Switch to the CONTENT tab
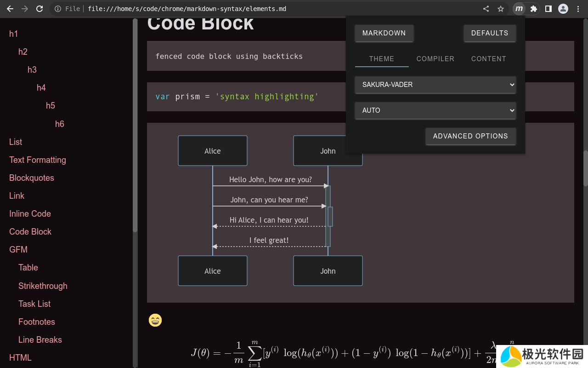588x368 pixels. (x=488, y=59)
